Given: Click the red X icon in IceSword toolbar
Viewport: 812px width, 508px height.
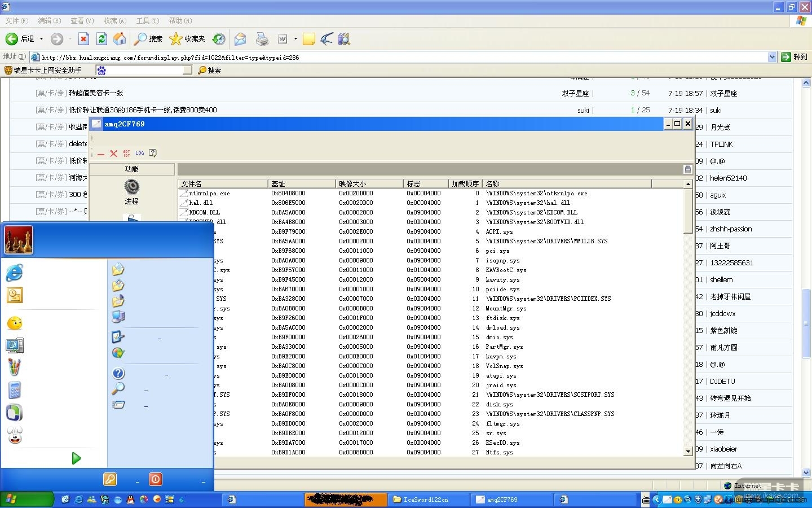Looking at the screenshot, I should coord(113,154).
